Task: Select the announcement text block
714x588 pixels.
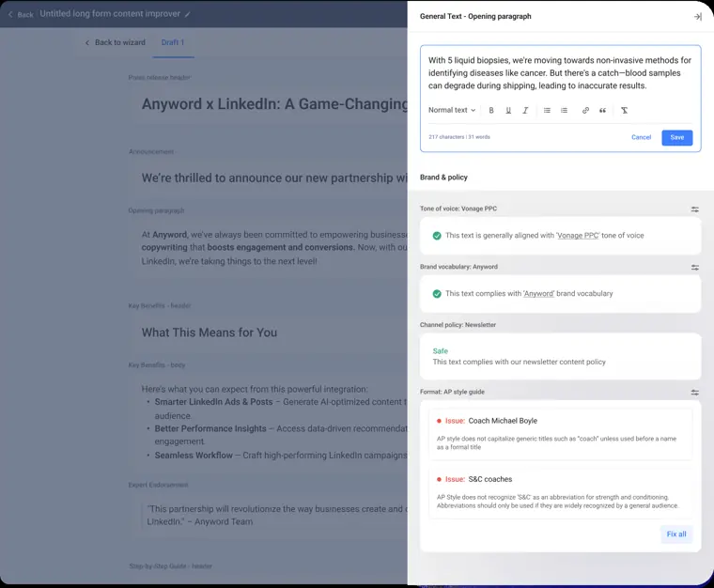Action: click(x=274, y=178)
